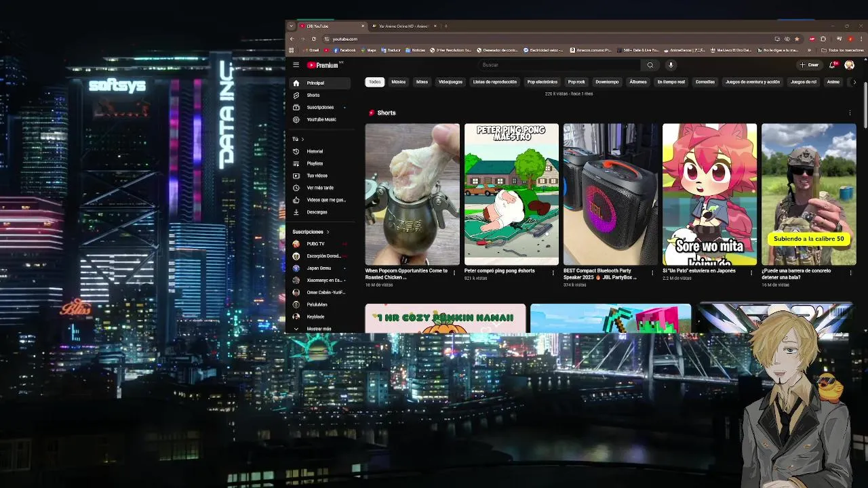Viewport: 868px width, 488px height.
Task: Open Playlists in the sidebar
Action: (x=321, y=163)
